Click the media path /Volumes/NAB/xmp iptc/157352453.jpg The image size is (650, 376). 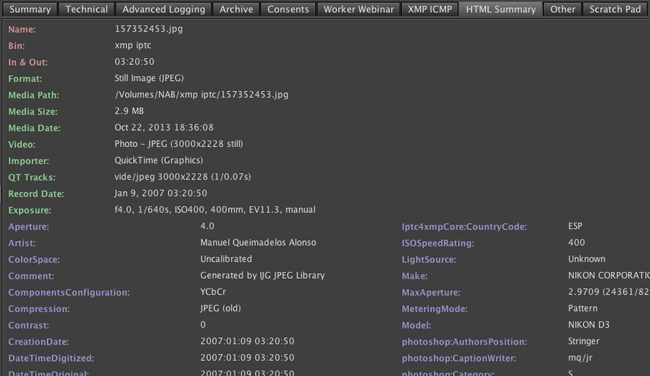[x=201, y=95]
